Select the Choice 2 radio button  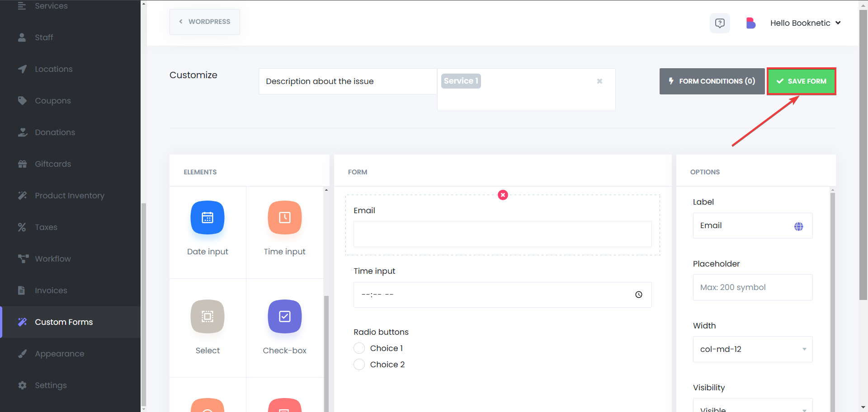[x=359, y=365]
